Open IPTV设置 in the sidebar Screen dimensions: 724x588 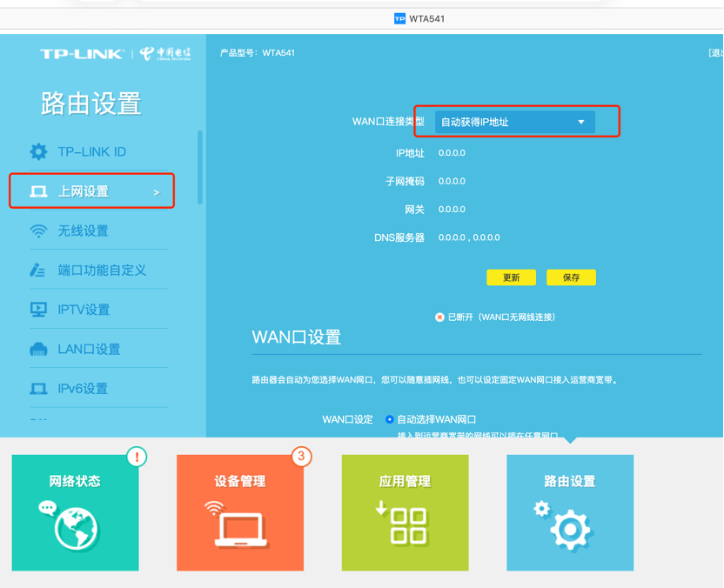[99, 310]
